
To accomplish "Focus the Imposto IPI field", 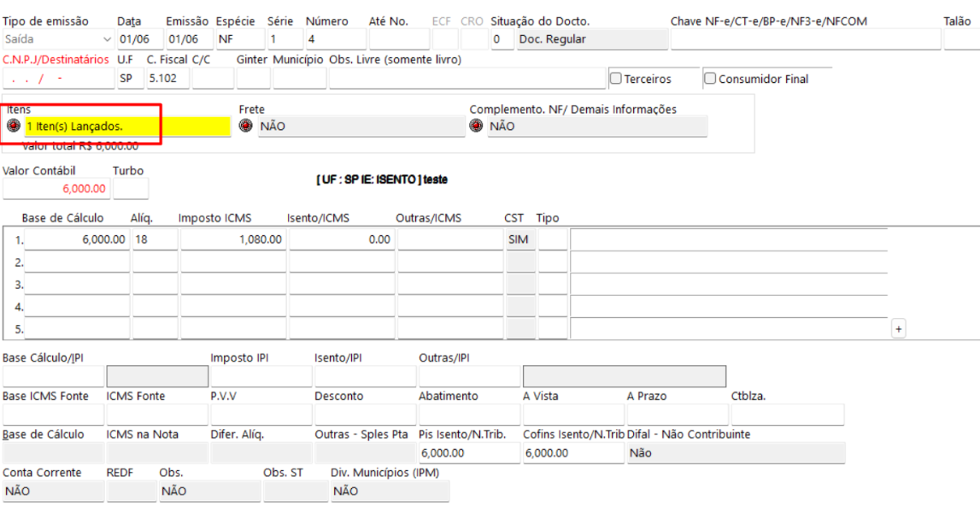I will [261, 376].
